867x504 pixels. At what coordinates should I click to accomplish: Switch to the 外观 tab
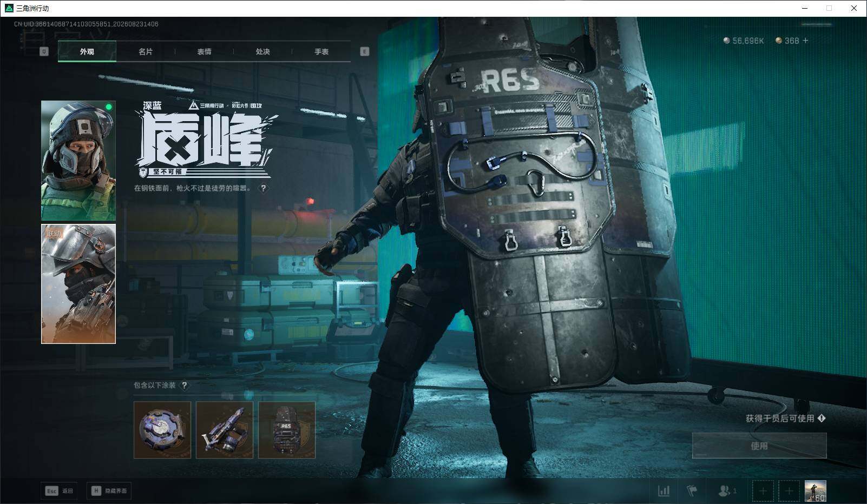(x=87, y=51)
